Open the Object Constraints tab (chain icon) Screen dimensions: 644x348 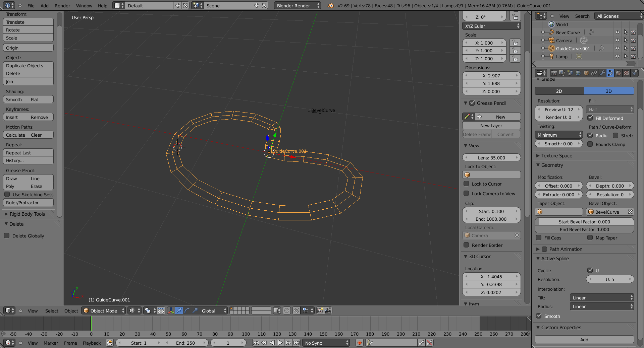[x=594, y=73]
